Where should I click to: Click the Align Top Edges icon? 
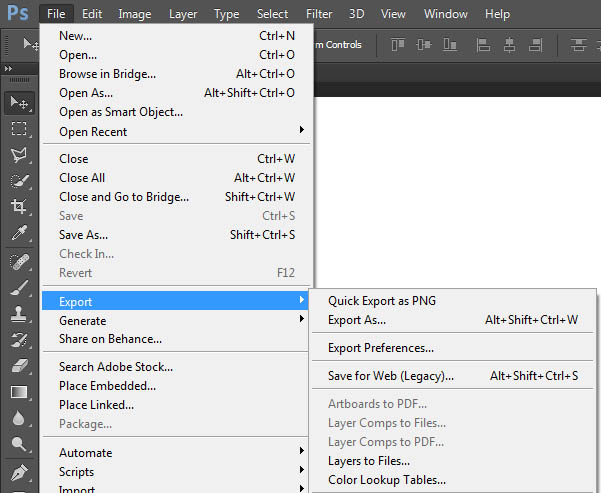(x=400, y=45)
